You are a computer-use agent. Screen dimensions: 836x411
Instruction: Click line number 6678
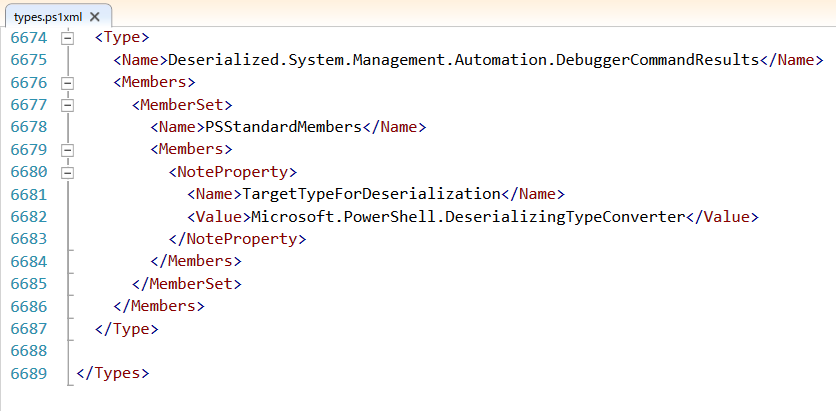pyautogui.click(x=28, y=127)
